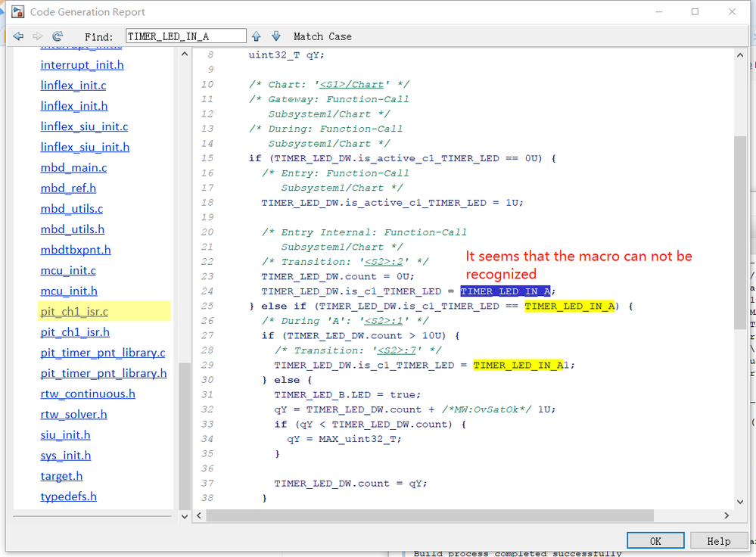Refresh the report with the reload icon
The width and height of the screenshot is (756, 557).
tap(58, 36)
